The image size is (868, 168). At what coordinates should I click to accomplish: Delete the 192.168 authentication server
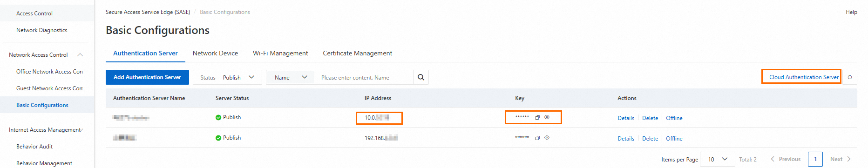click(x=650, y=139)
